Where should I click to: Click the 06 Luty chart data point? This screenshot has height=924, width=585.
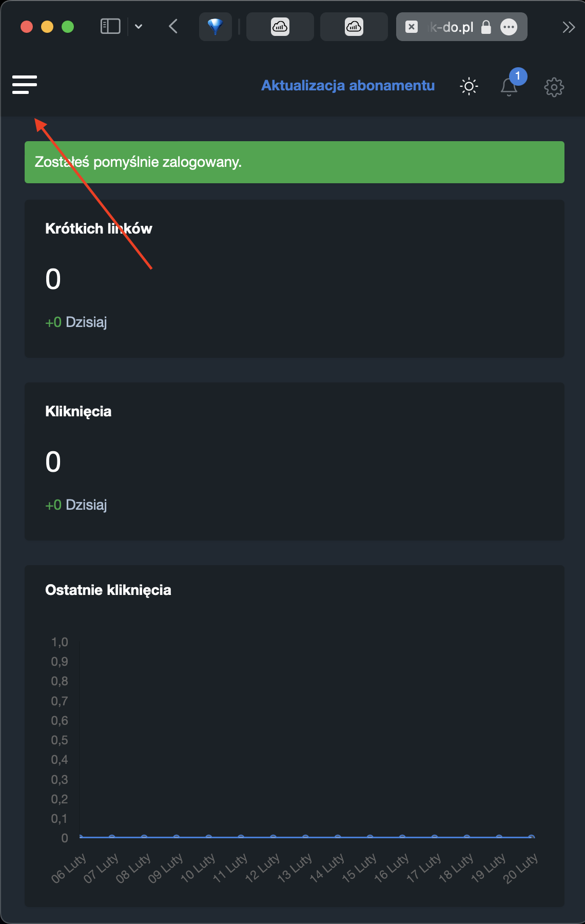tap(81, 837)
